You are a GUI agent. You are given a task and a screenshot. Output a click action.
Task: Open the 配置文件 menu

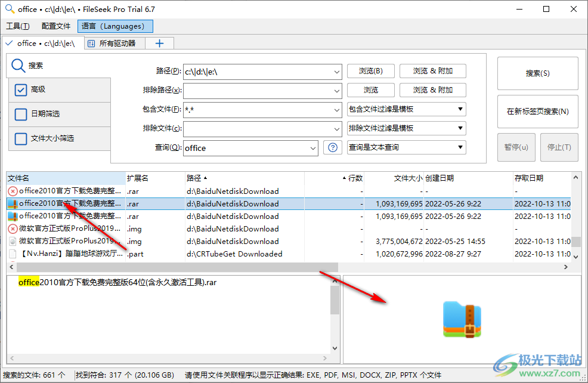point(56,26)
